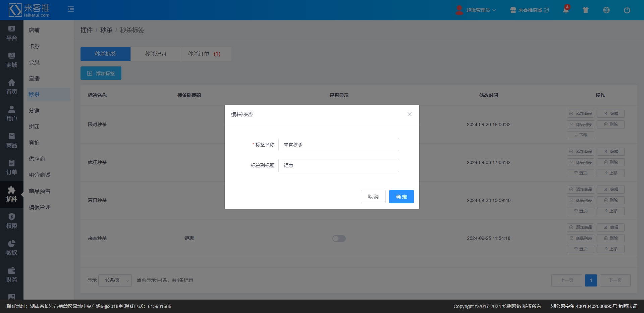Click the shirt theme icon in header
Viewport: 644px width, 313px height.
pyautogui.click(x=586, y=10)
